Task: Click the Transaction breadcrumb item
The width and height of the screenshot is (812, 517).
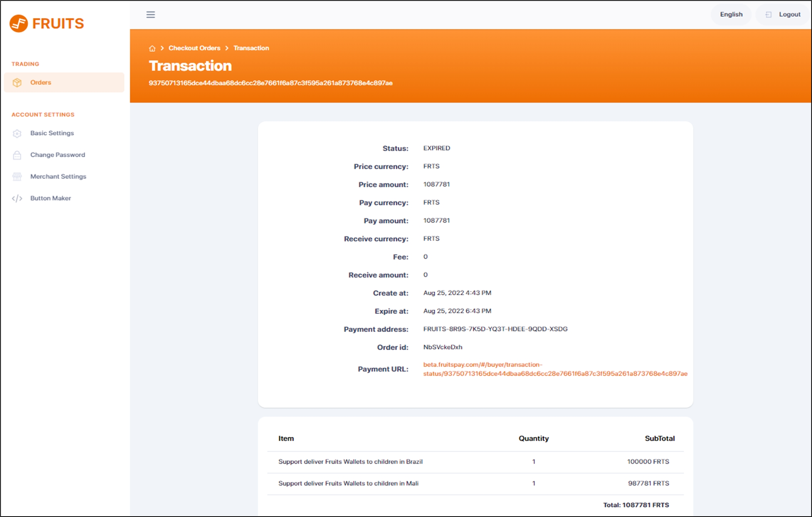Action: pyautogui.click(x=251, y=48)
